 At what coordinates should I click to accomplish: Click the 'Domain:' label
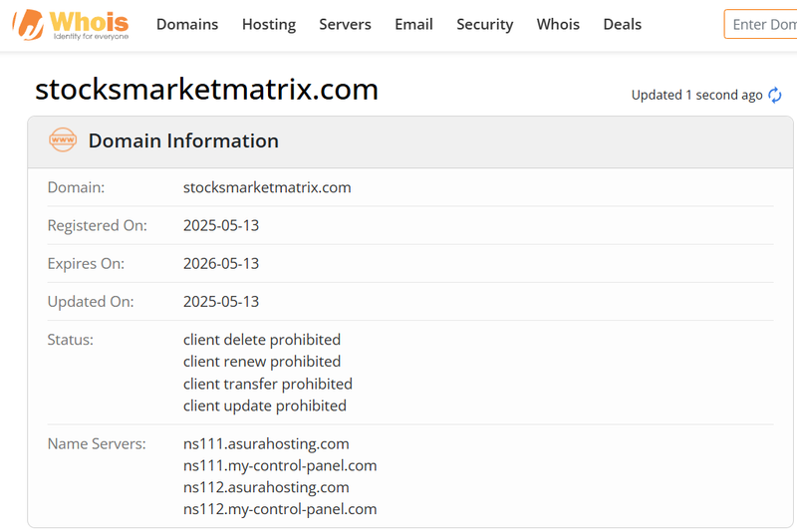click(76, 187)
